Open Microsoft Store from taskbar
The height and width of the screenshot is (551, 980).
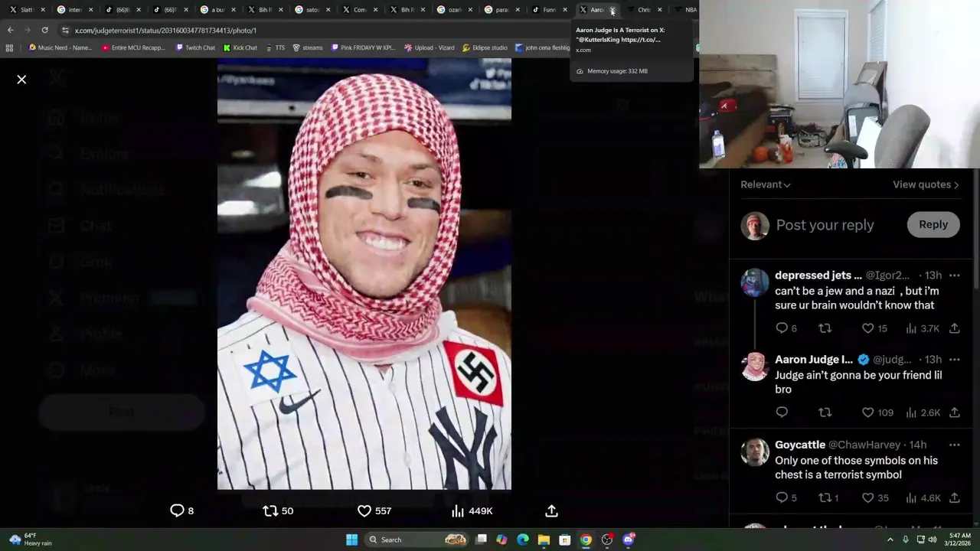pyautogui.click(x=565, y=540)
